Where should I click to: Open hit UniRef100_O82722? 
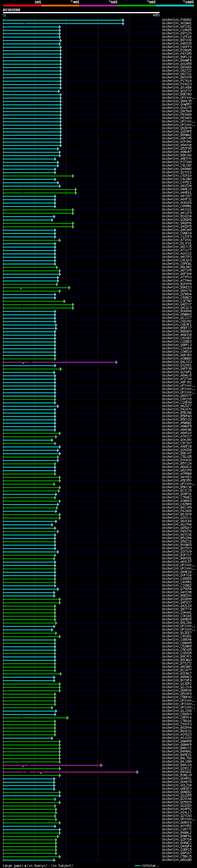coord(177,71)
